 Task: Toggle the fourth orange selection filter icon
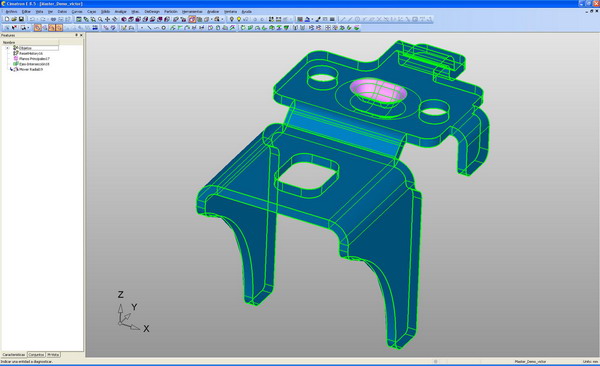(59, 28)
